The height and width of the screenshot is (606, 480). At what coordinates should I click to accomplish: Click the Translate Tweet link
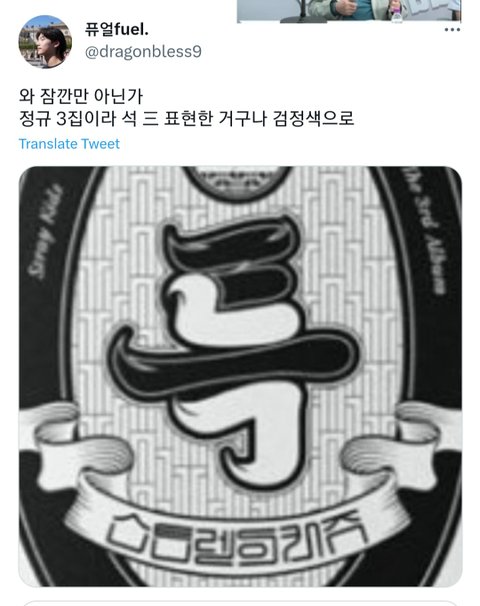pos(69,144)
